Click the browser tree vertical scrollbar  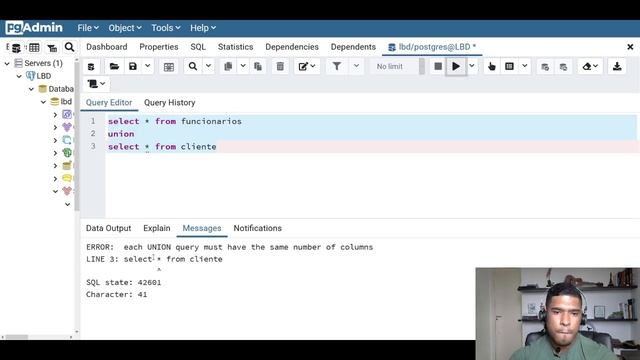pyautogui.click(x=77, y=135)
